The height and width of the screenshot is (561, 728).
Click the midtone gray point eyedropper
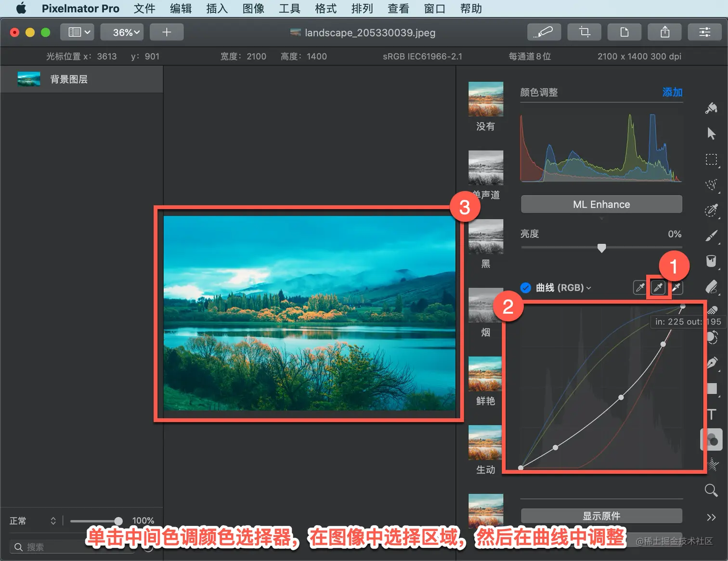[x=658, y=287]
